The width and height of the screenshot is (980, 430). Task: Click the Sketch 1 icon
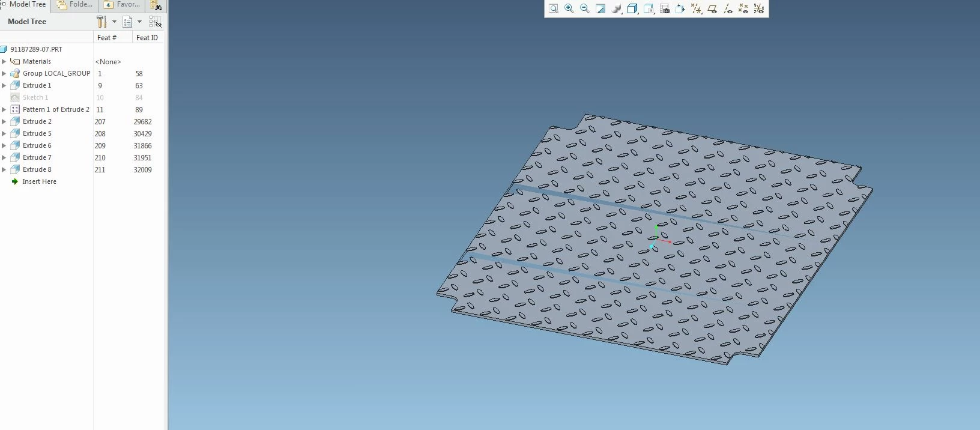[15, 97]
